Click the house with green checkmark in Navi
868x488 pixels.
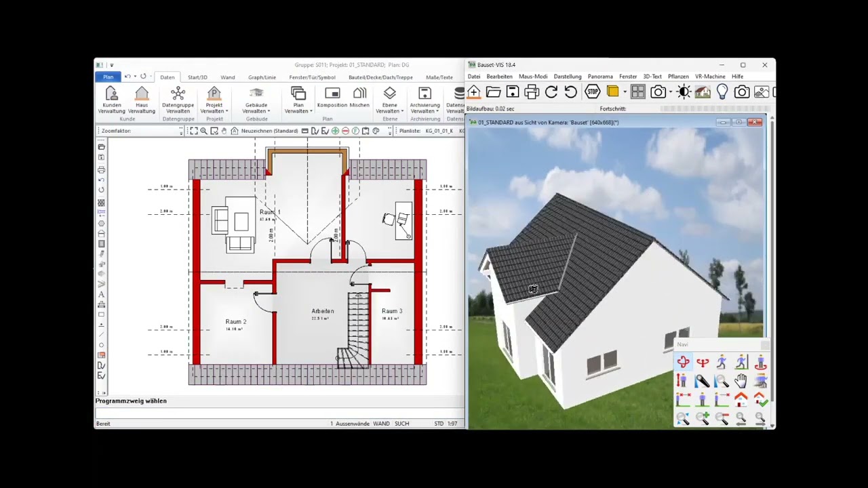tap(760, 400)
